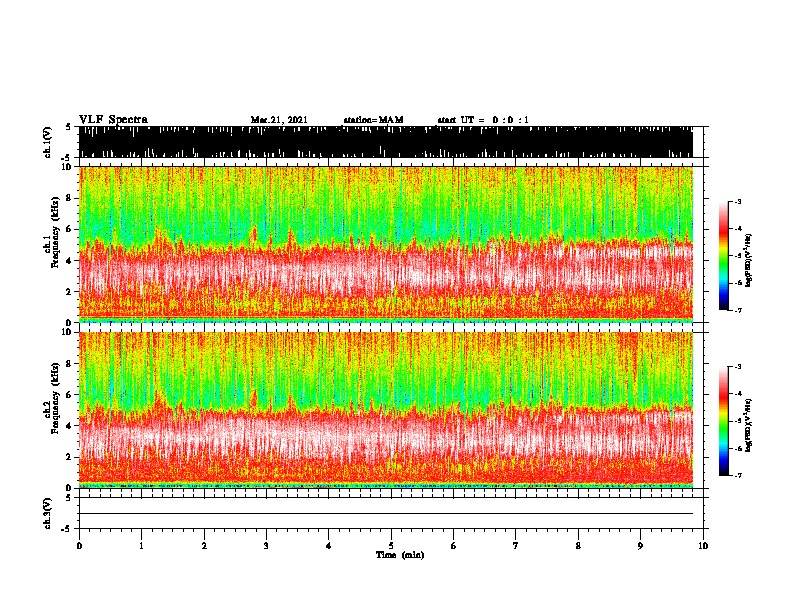Click the ch.2 spectrogram color scale bar

(x=723, y=421)
